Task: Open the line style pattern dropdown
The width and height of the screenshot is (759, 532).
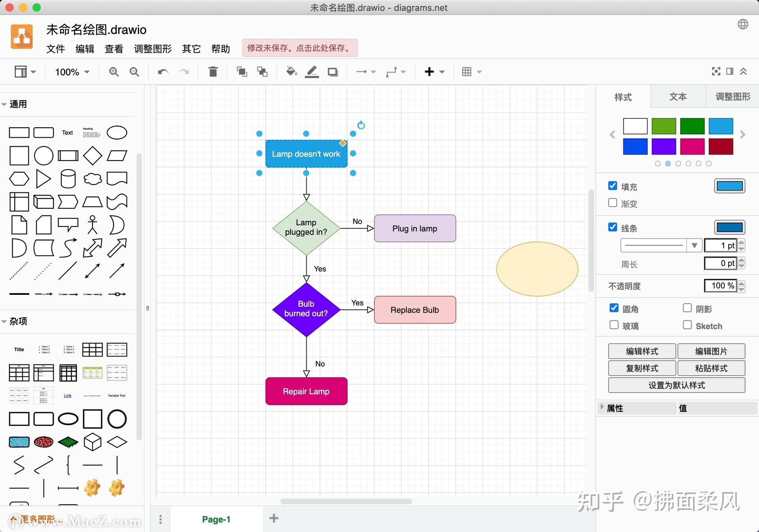Action: [x=661, y=245]
